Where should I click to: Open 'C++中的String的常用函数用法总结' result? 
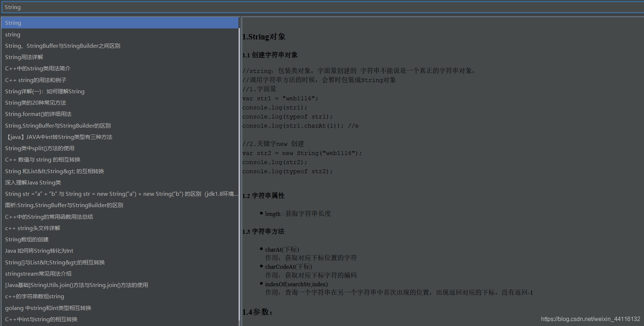pos(120,217)
